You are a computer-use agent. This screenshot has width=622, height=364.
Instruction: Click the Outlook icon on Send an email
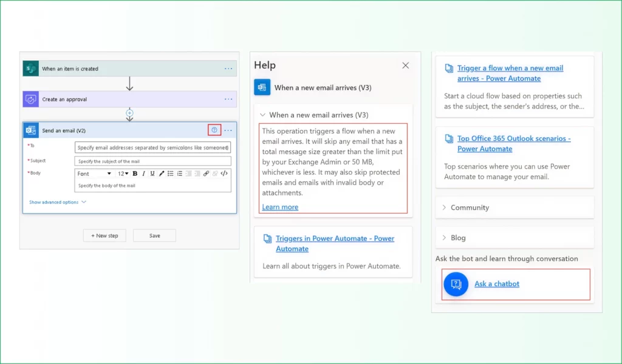[30, 130]
